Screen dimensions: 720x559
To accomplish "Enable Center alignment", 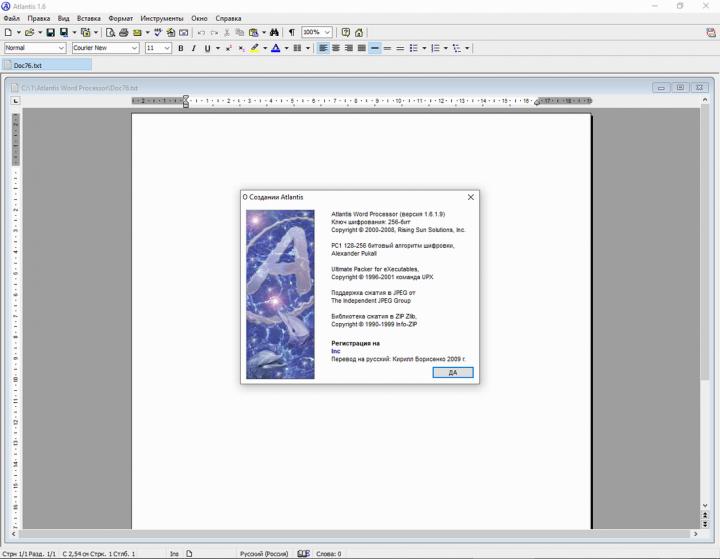I will [336, 48].
